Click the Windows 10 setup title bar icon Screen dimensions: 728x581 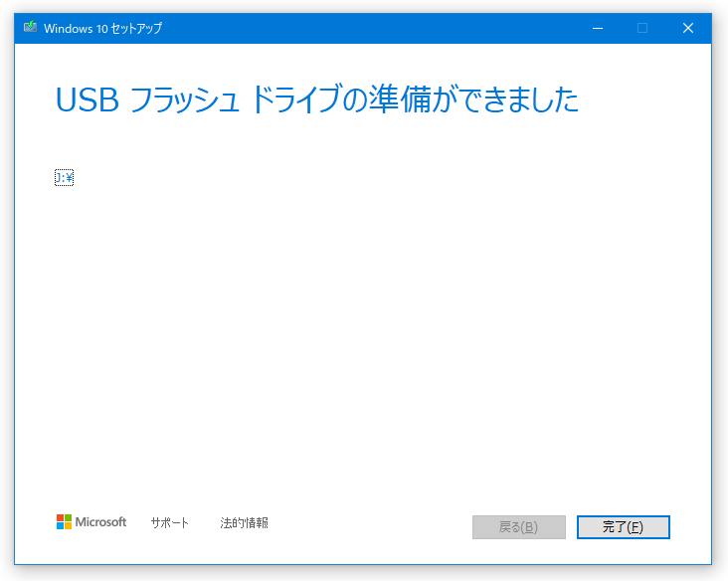point(30,27)
